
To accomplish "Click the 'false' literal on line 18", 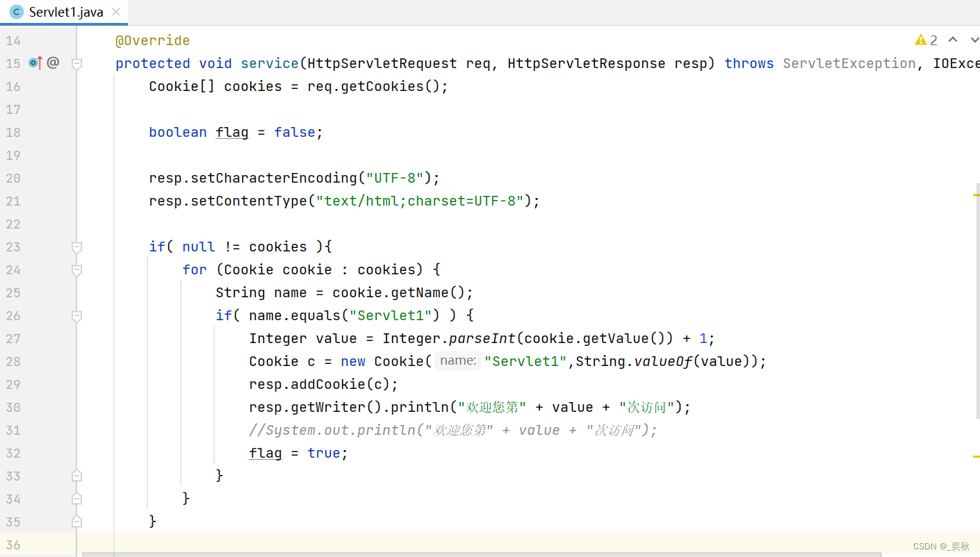I will pos(295,132).
